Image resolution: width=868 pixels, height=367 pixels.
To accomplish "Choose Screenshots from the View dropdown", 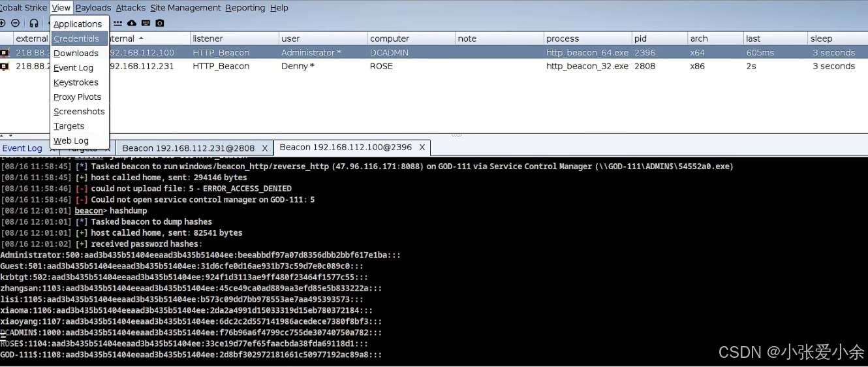I will coord(80,112).
